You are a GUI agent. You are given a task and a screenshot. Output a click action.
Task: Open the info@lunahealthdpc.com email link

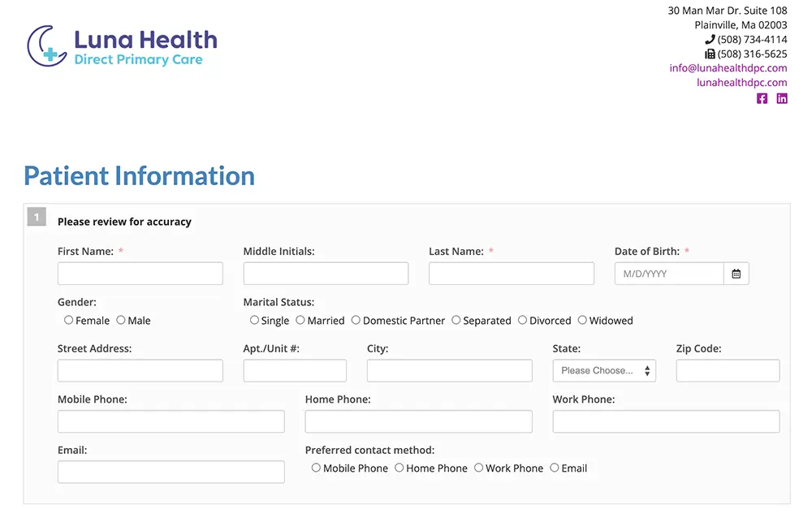(x=728, y=68)
